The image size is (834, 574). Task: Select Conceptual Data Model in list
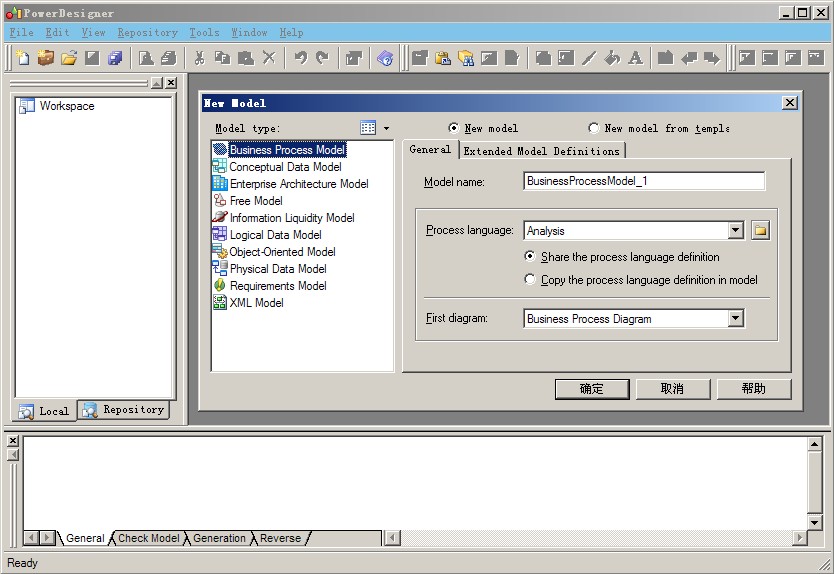point(285,167)
